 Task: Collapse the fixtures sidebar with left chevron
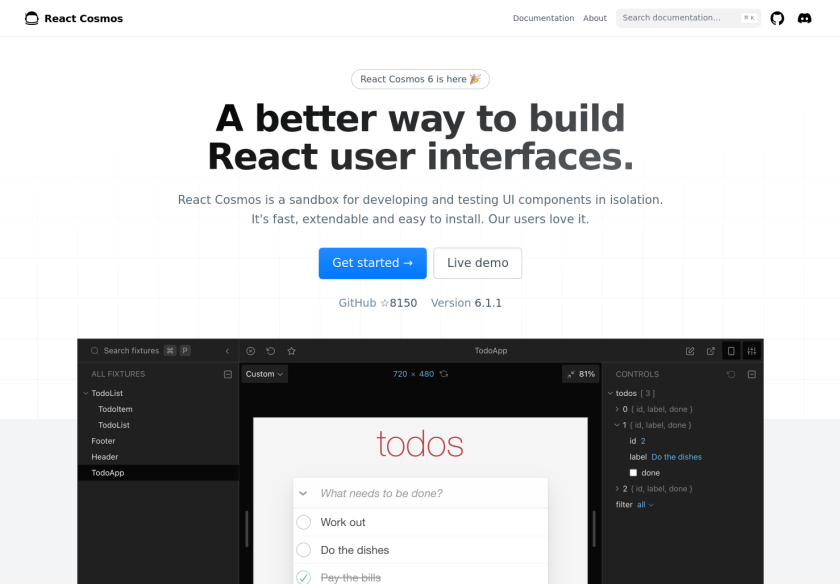coord(227,351)
